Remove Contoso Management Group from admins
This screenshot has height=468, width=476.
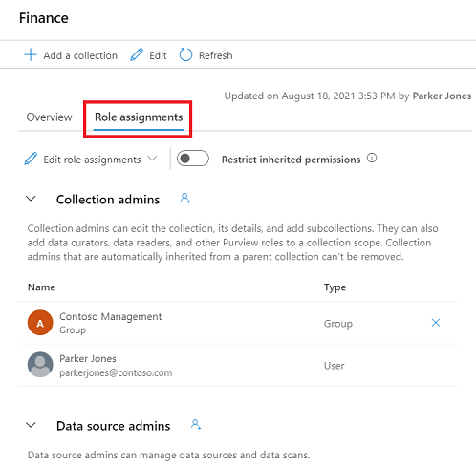tap(436, 323)
